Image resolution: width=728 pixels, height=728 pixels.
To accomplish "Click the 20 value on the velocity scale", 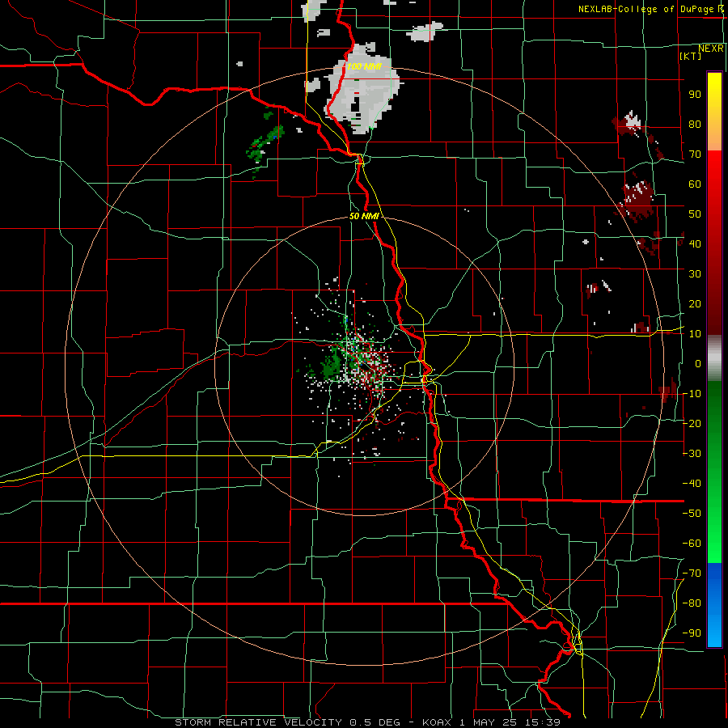I will coord(695,303).
